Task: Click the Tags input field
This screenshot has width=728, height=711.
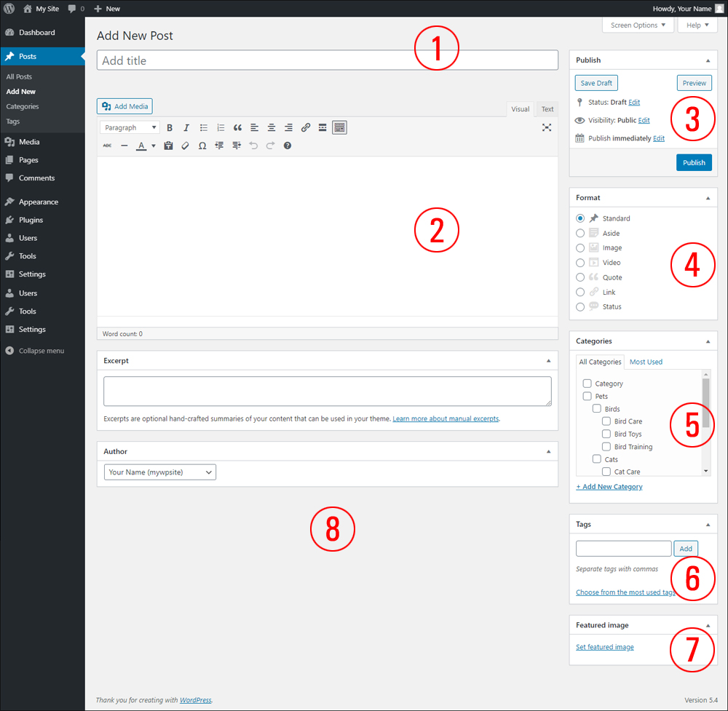Action: [x=624, y=549]
